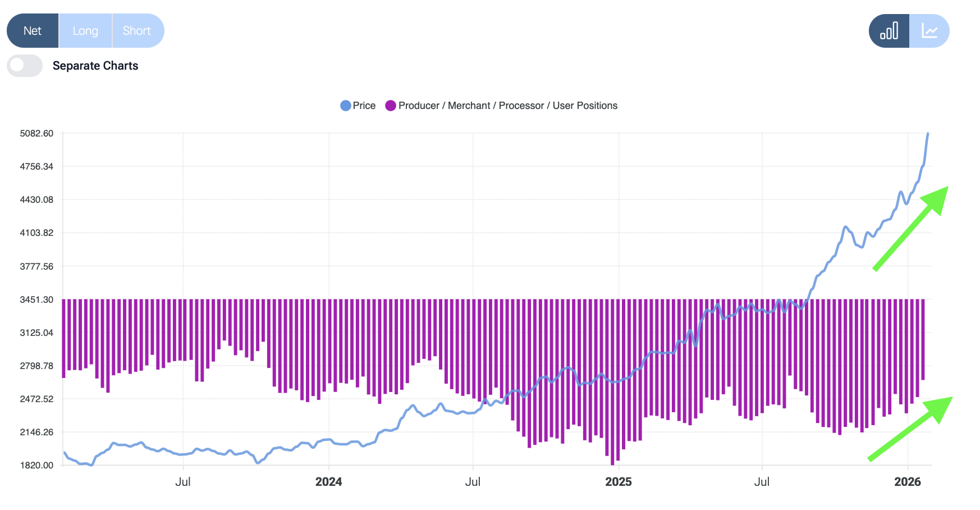Image resolution: width=980 pixels, height=510 pixels.
Task: Select the Net positions tab
Action: [33, 31]
